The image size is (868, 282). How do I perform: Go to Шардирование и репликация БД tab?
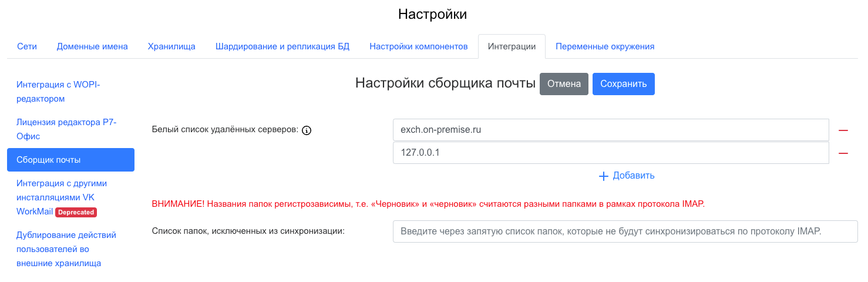[x=282, y=46]
